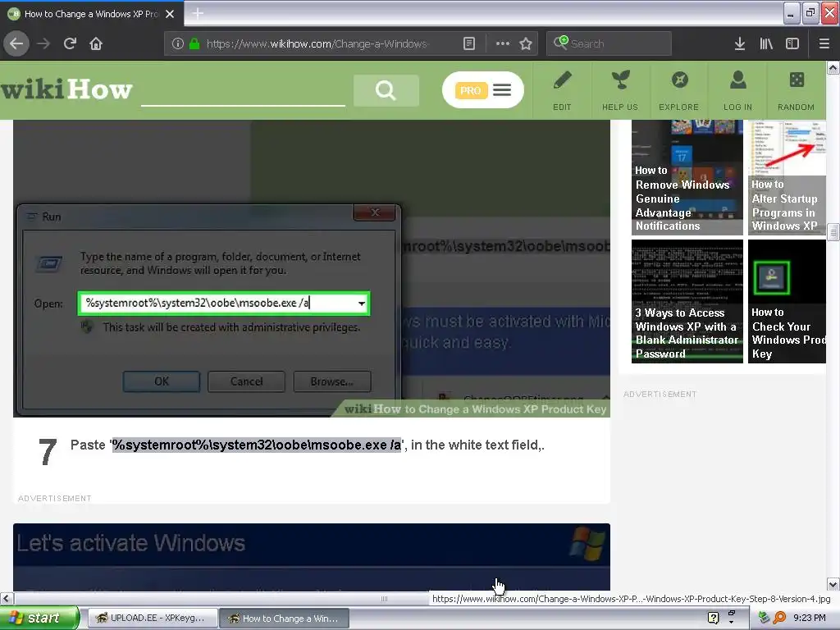
Task: Click highlighted '%systemroot%\system32\oobe\msoobe.exe /a' text
Action: (x=257, y=445)
